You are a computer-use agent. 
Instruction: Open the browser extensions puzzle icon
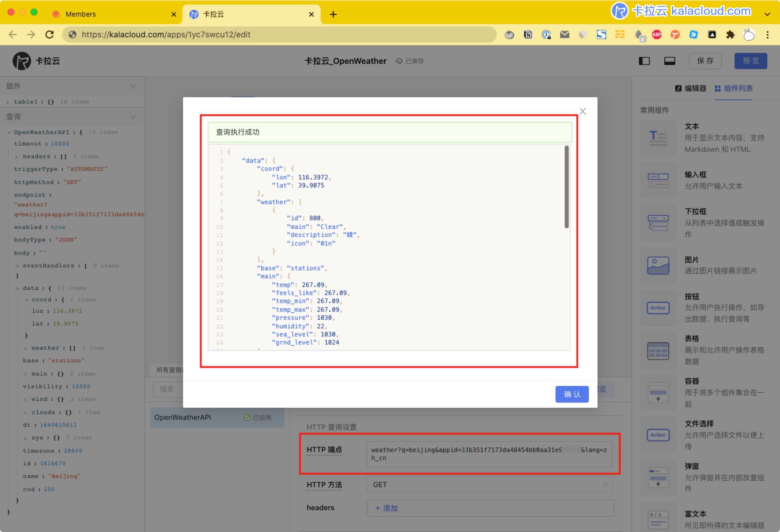[730, 35]
